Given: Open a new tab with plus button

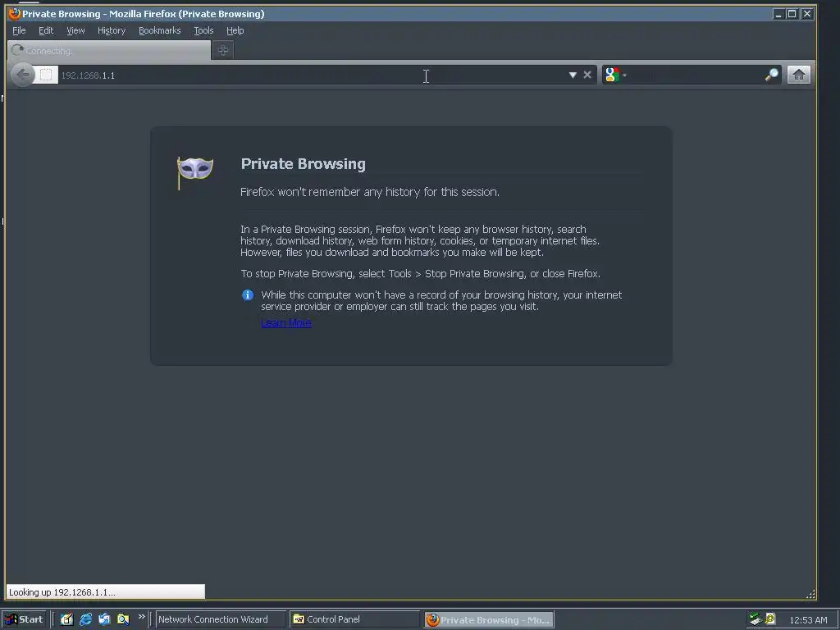Looking at the screenshot, I should (223, 50).
